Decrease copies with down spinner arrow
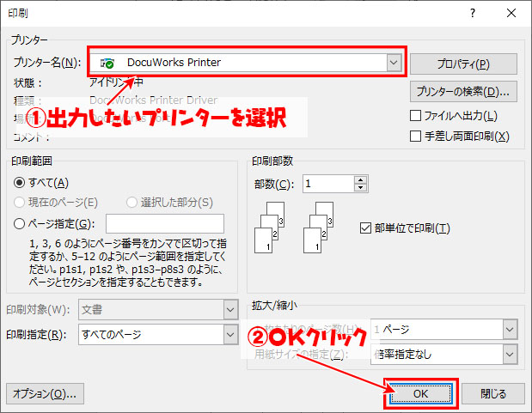 click(x=361, y=188)
